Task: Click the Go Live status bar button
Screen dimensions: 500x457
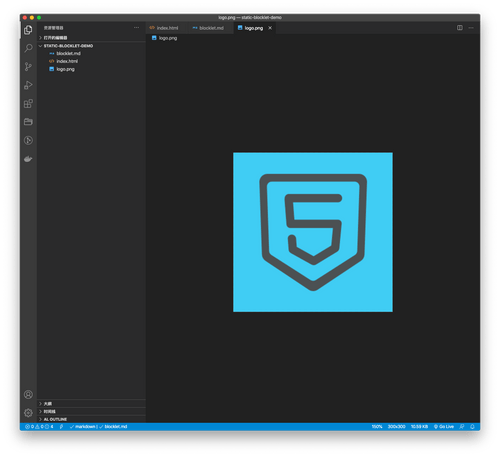Action: 444,427
